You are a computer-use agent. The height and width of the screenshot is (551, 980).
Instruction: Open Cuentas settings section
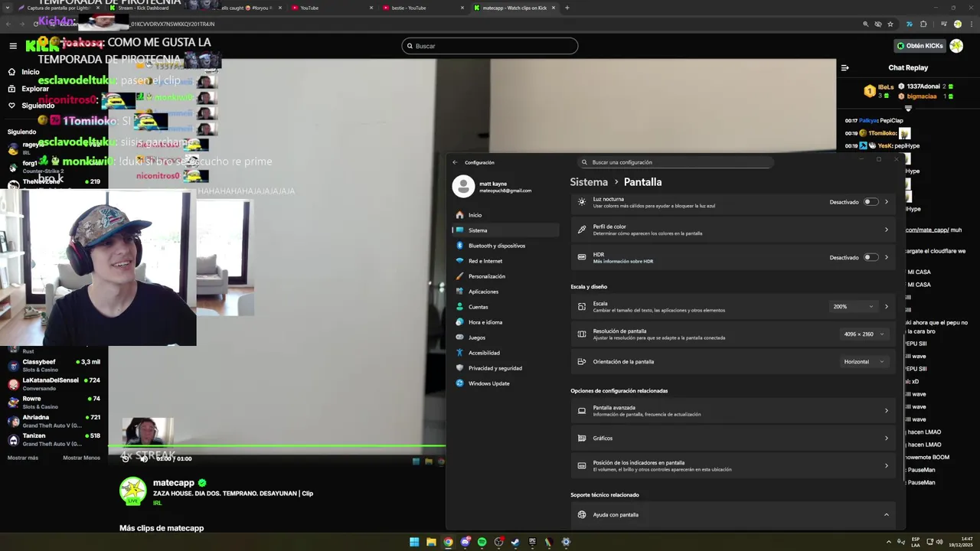505,307
